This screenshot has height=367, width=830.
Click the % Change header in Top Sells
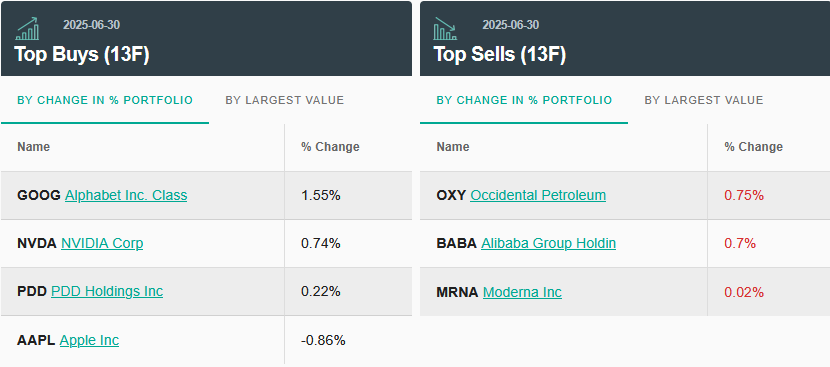[754, 147]
